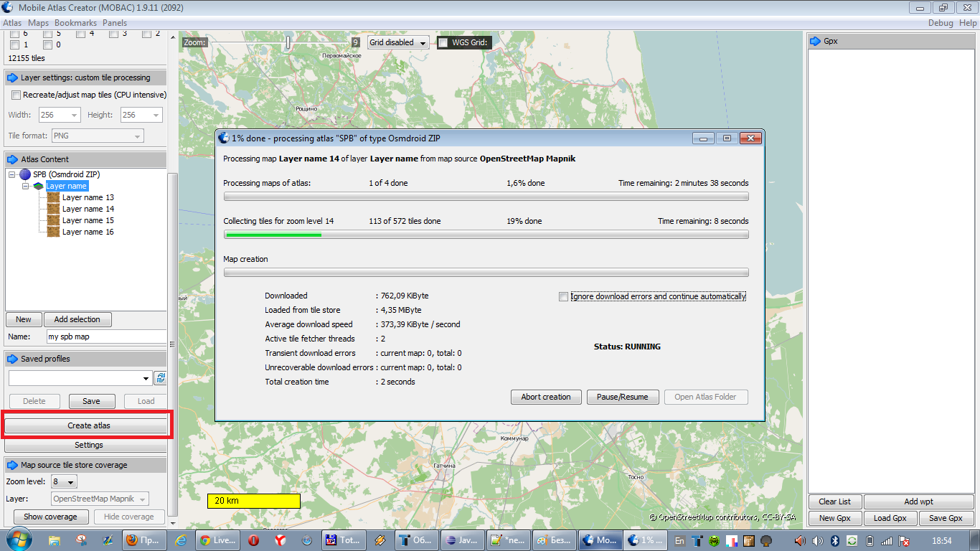Viewport: 980px width, 551px height.
Task: Click the atlas Name input field
Action: tap(106, 336)
